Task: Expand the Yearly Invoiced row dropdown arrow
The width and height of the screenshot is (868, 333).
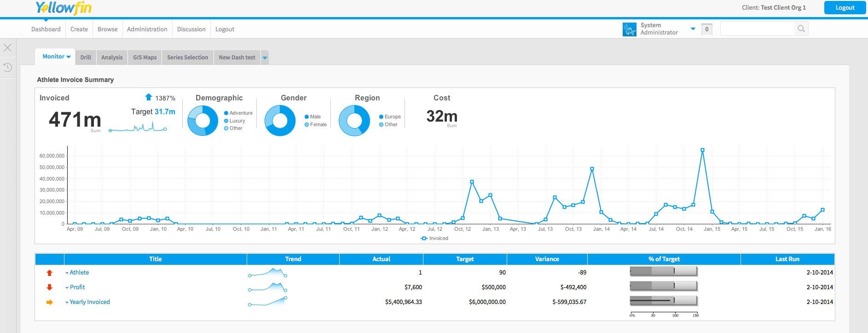Action: (x=67, y=303)
